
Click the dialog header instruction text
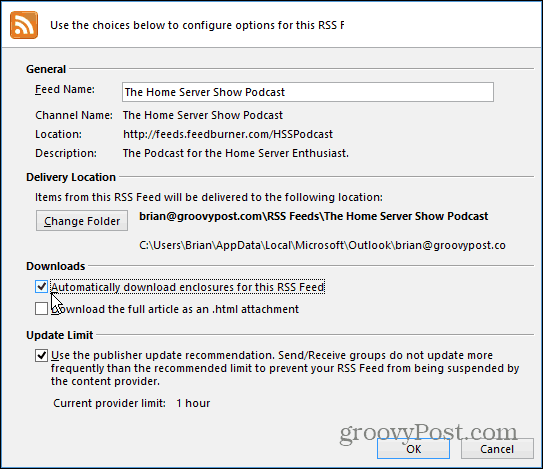197,25
